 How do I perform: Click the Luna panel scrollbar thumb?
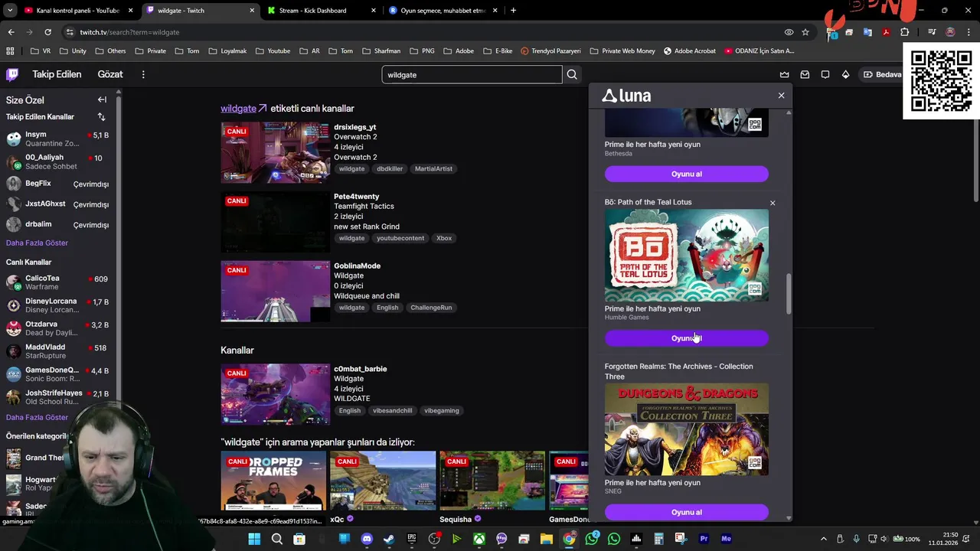[x=789, y=293]
